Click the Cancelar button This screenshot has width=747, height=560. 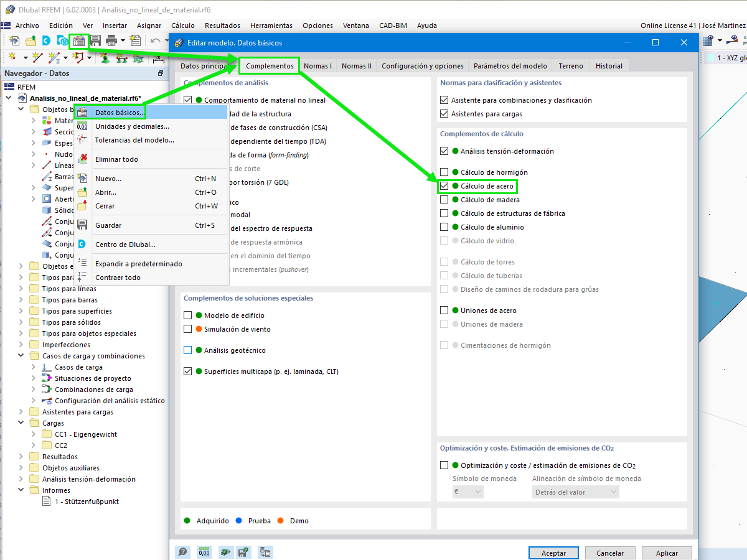(x=610, y=553)
